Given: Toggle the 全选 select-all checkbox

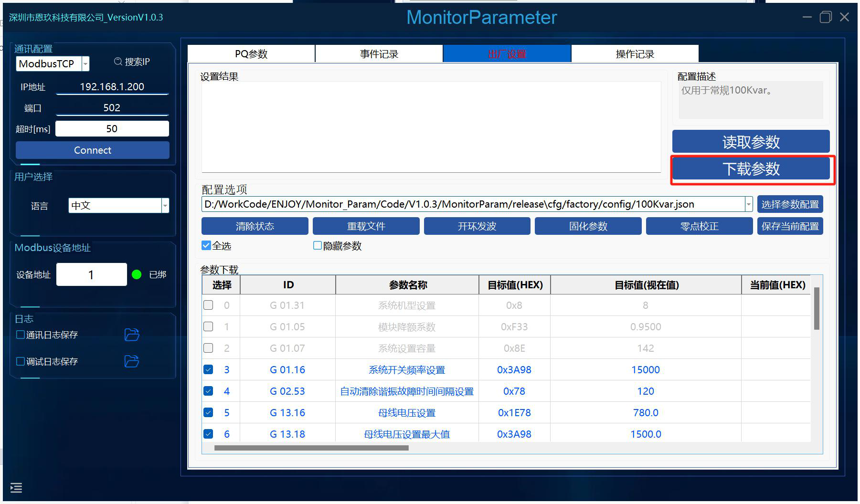Looking at the screenshot, I should 206,245.
